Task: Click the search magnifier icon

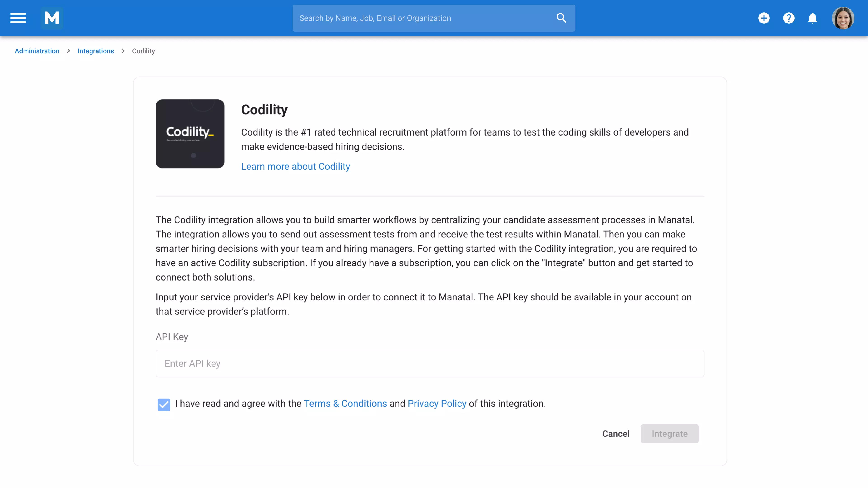Action: click(x=561, y=18)
